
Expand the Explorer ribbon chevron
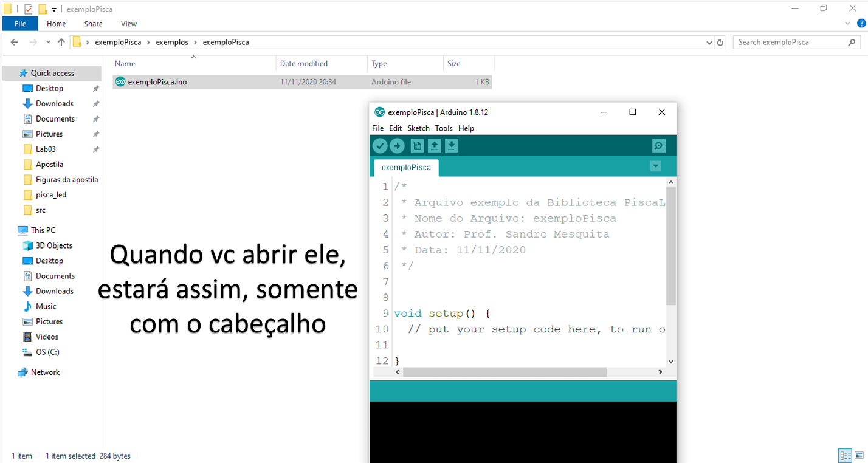click(849, 23)
